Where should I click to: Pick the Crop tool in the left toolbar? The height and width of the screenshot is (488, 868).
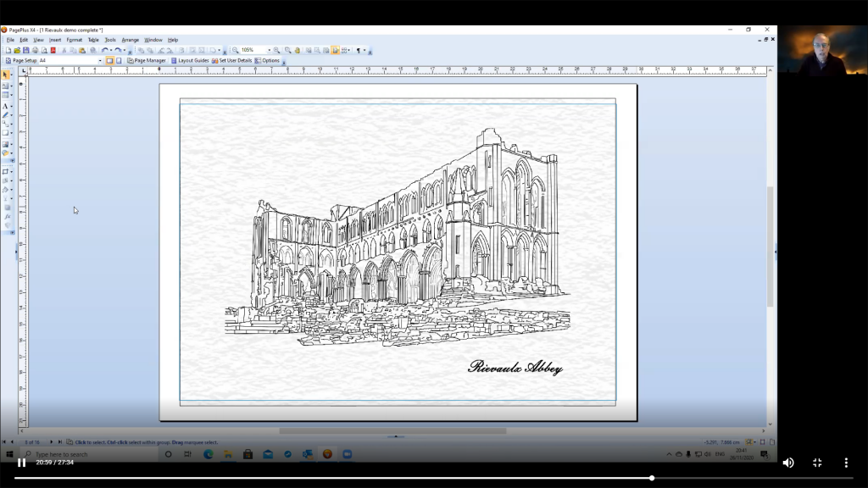(6, 172)
